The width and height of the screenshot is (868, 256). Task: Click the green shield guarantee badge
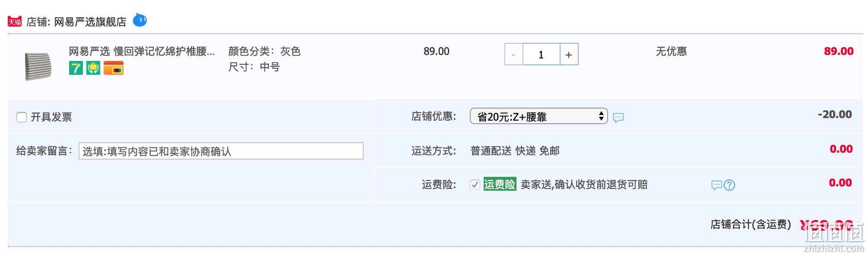tap(93, 68)
